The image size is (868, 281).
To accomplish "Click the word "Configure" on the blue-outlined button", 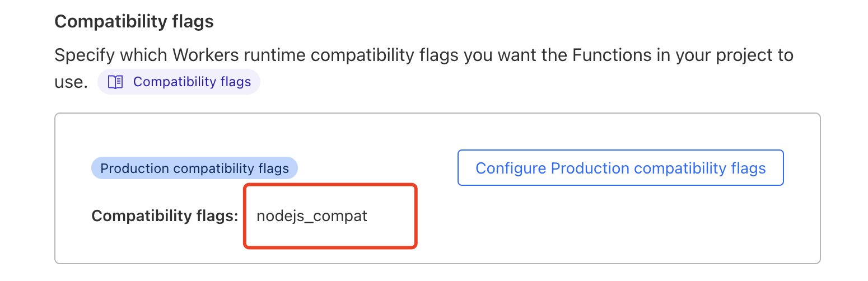I will pyautogui.click(x=510, y=168).
